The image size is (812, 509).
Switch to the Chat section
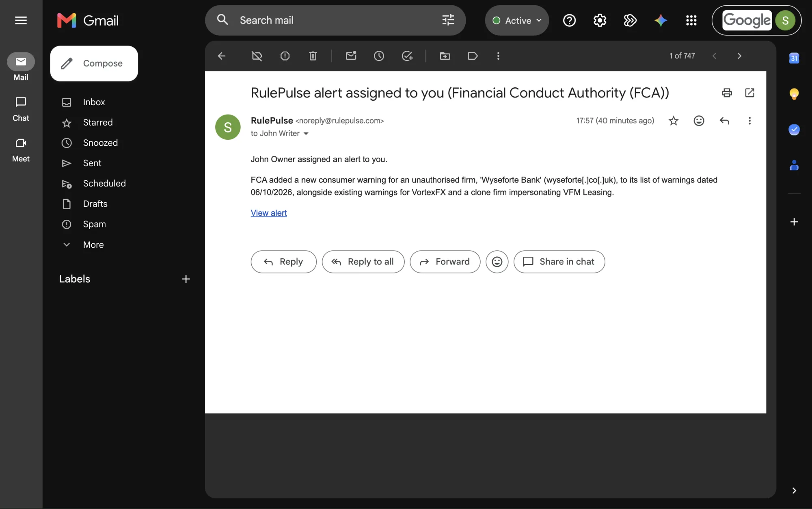point(21,109)
